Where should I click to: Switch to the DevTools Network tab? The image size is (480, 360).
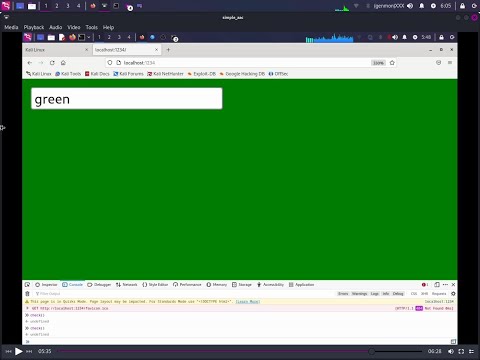[127, 284]
